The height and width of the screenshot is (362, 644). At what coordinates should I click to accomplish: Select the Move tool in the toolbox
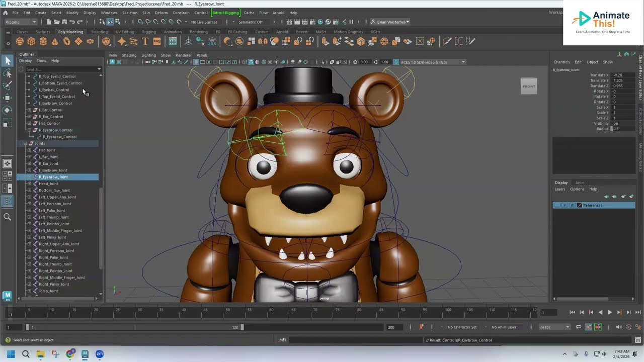pyautogui.click(x=8, y=98)
